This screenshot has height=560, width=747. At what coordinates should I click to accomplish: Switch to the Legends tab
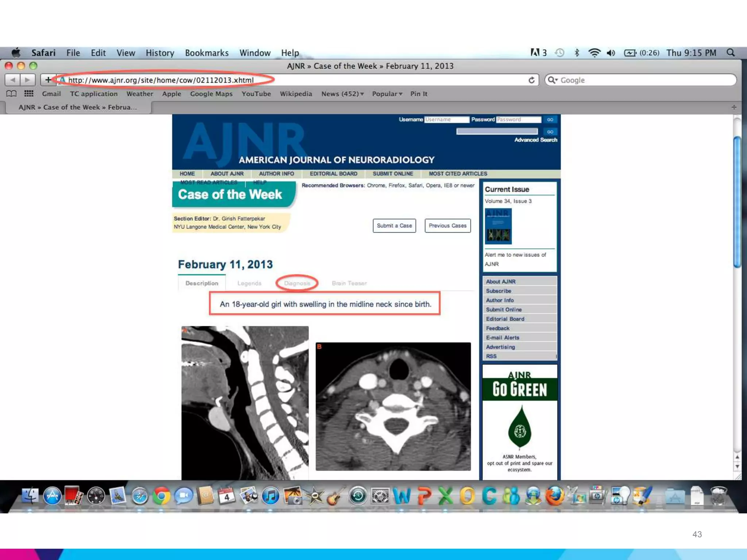click(249, 283)
